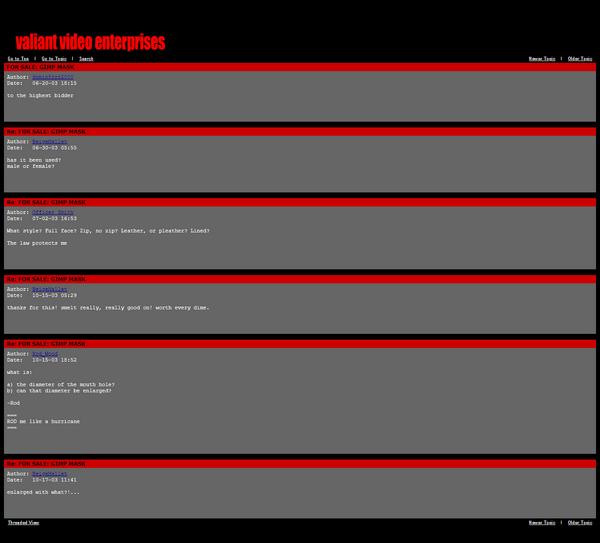Click reply title above the 06-30-03 post
Screen dimensions: 600x543
click(46, 132)
